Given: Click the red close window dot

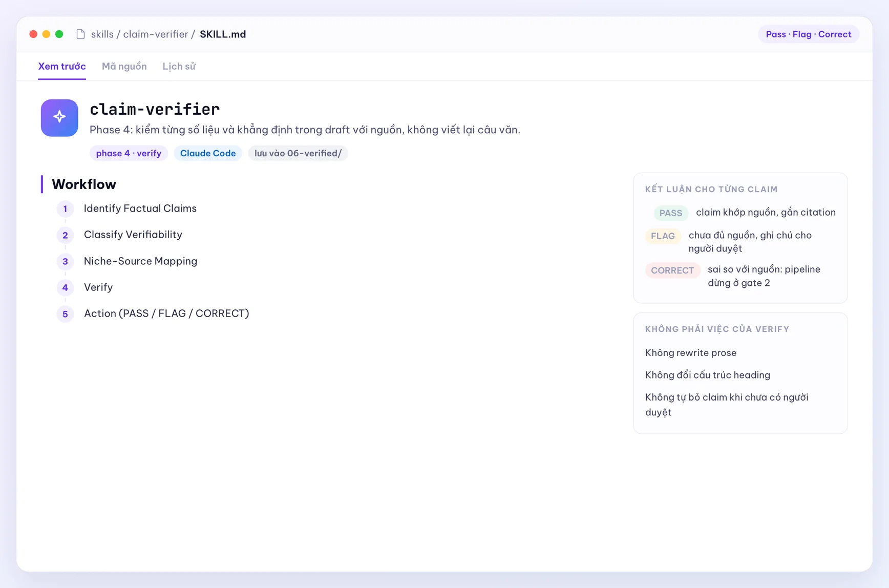Looking at the screenshot, I should point(33,34).
